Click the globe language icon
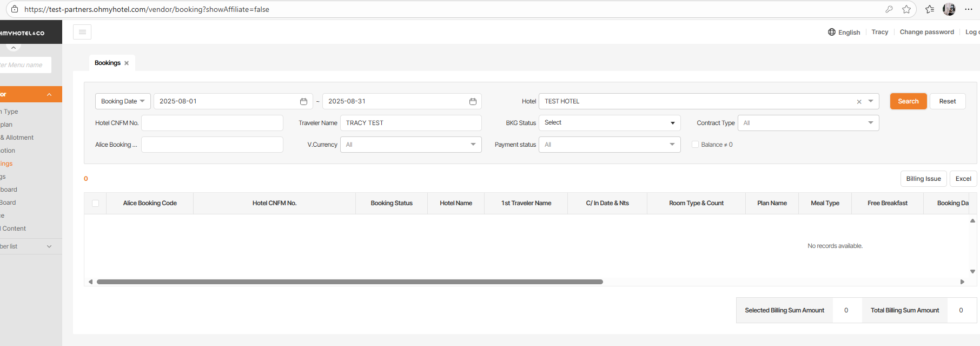Viewport: 980px width, 346px height. click(x=832, y=32)
